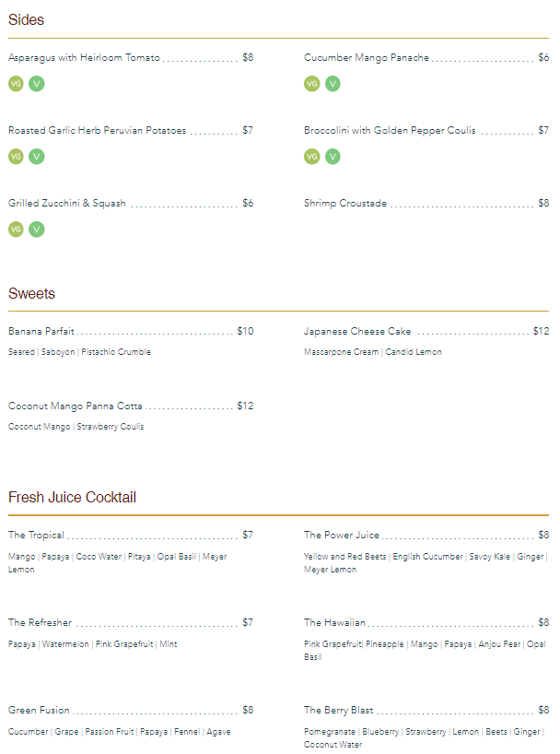Click the V icon under Broccolini with Golden Pepper Coulis
Screen dimensions: 560x754
332,157
